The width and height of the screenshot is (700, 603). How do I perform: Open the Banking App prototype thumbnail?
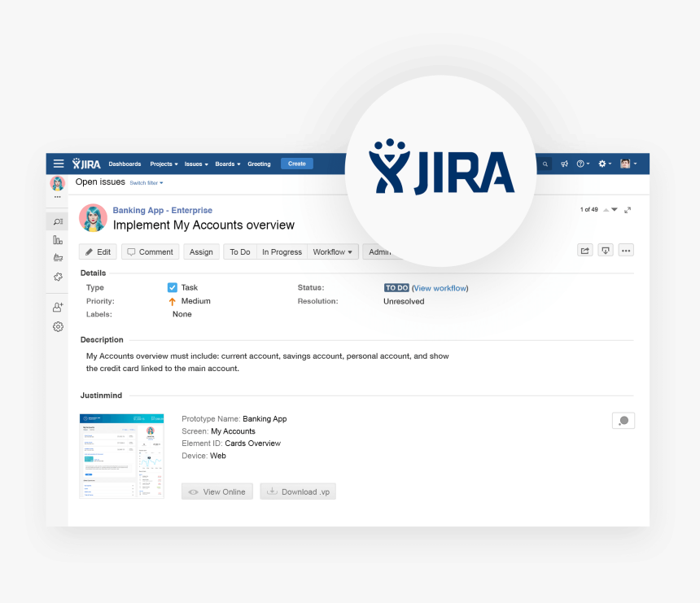(121, 457)
